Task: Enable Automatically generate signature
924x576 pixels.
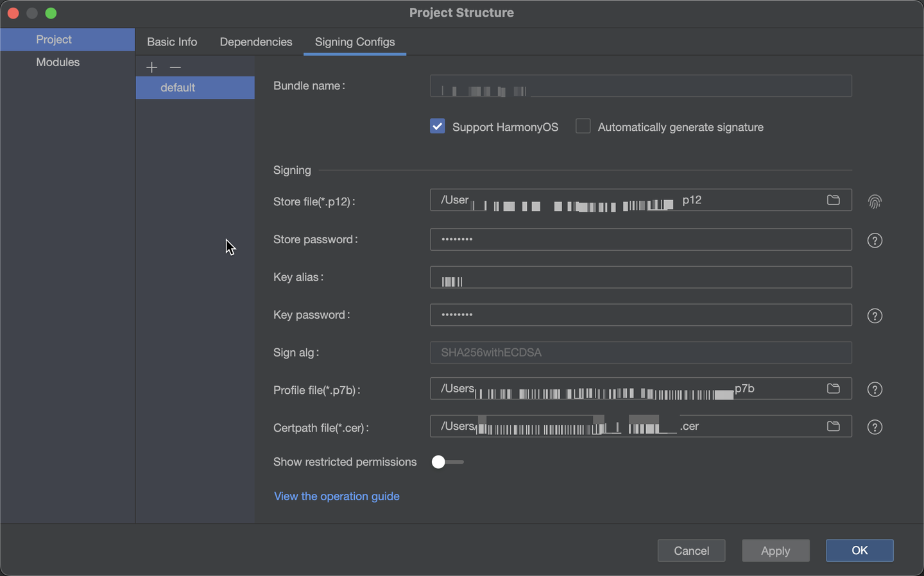Action: pyautogui.click(x=583, y=126)
